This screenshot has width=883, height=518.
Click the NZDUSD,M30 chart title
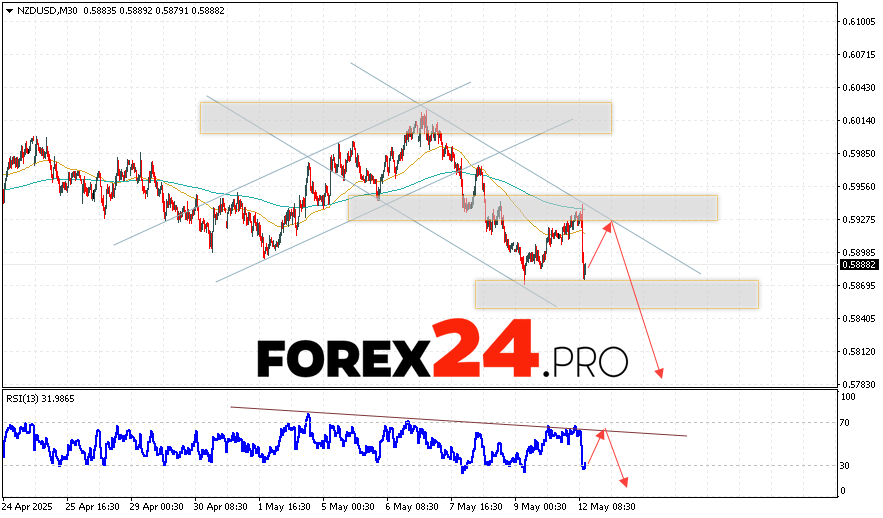[x=44, y=9]
